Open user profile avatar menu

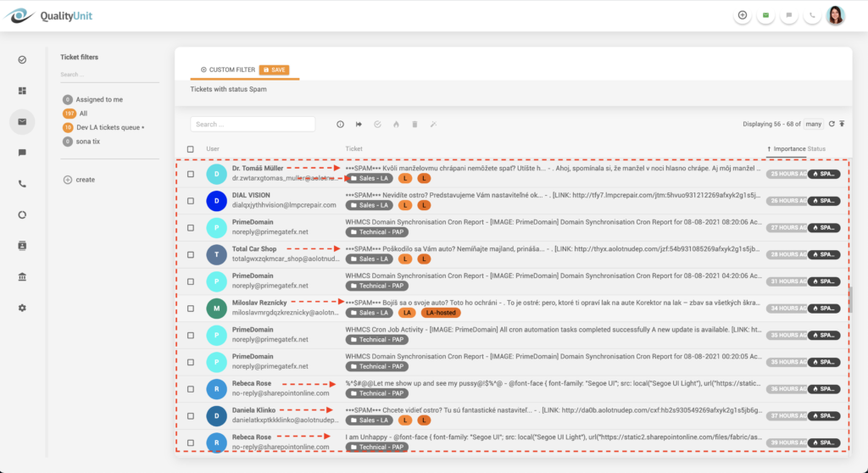point(835,15)
